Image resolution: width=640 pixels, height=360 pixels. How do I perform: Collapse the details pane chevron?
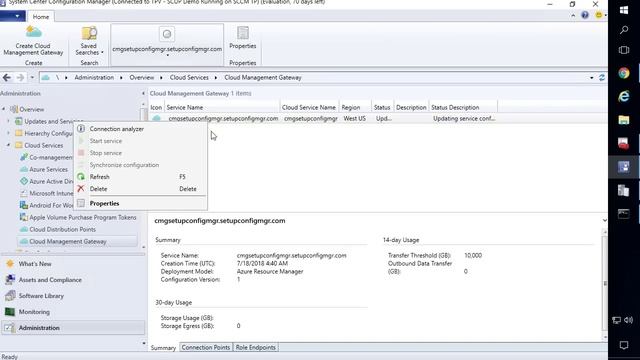(x=604, y=220)
